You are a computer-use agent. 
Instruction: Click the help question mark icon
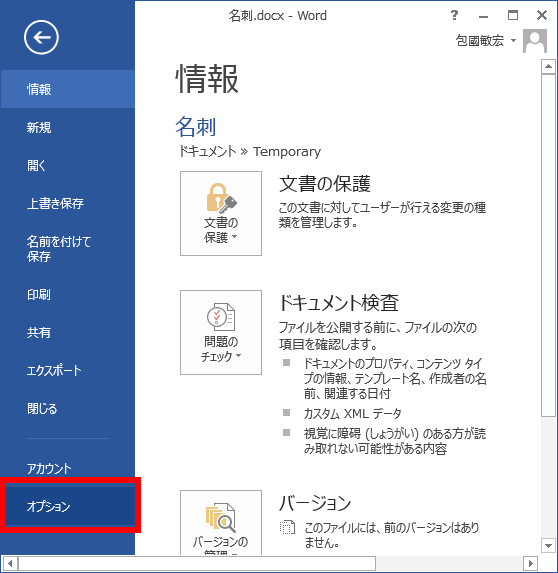coord(454,15)
